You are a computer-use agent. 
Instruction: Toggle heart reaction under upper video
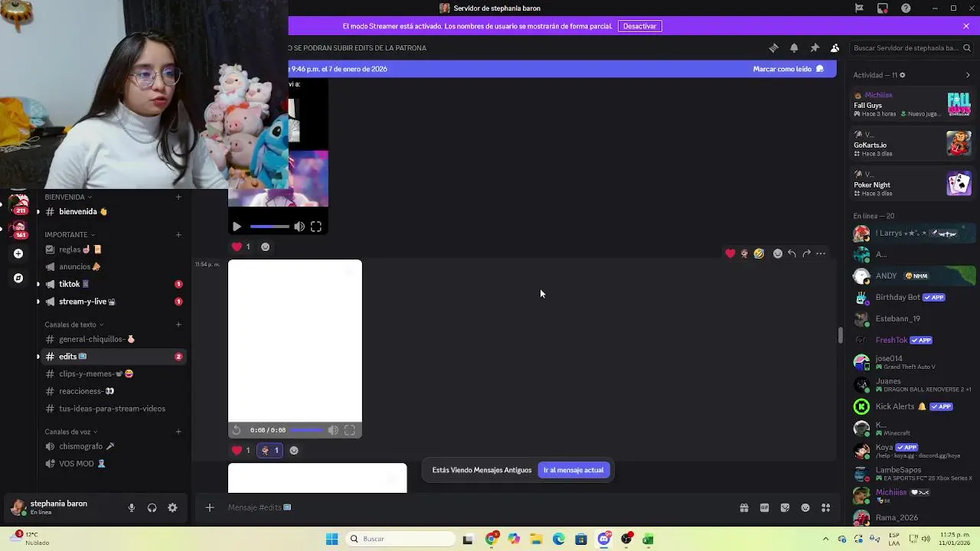click(242, 246)
